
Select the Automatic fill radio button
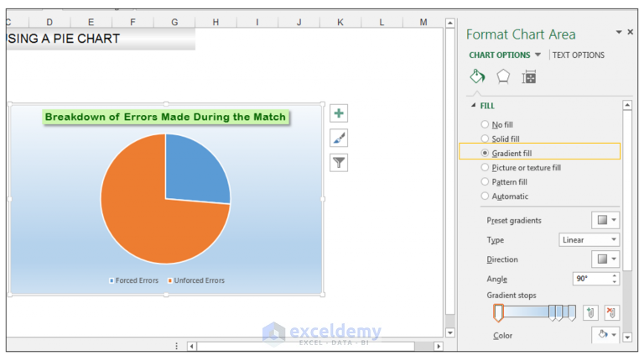(x=485, y=196)
